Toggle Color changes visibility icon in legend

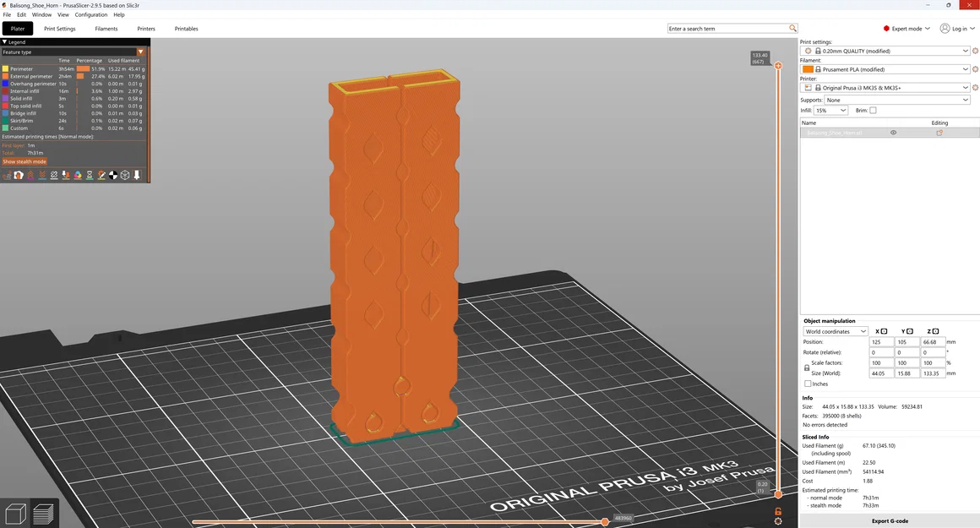pyautogui.click(x=78, y=176)
